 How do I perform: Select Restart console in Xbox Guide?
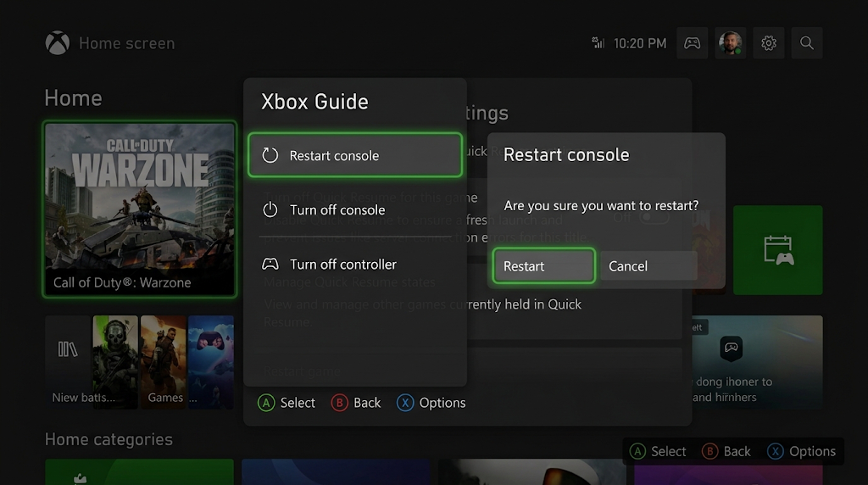(355, 155)
